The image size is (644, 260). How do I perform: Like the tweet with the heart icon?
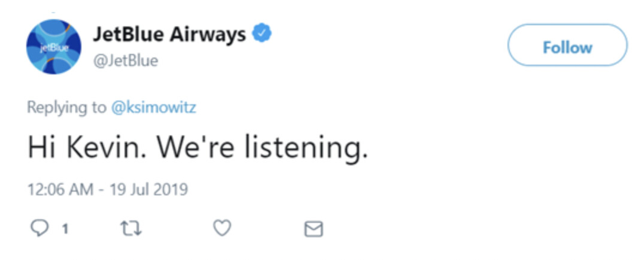222,228
